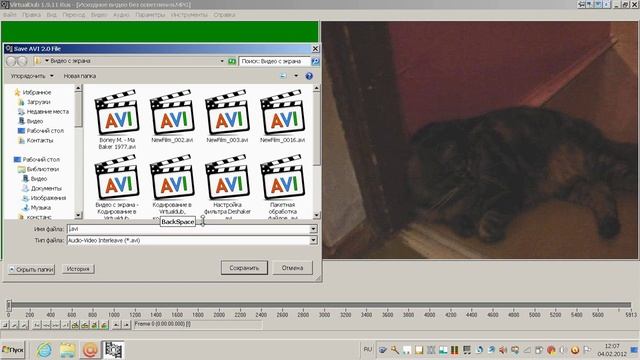Set selection start mark-in button
This screenshot has height=360, width=640.
[116, 325]
